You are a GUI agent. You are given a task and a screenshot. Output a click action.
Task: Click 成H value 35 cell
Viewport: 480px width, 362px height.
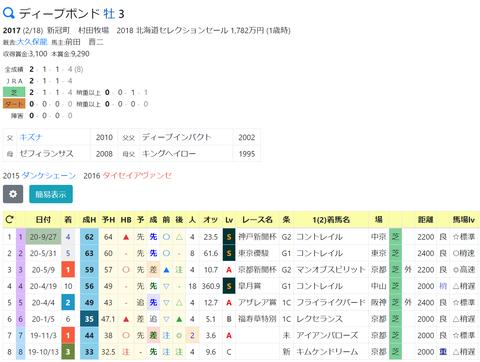click(x=89, y=319)
